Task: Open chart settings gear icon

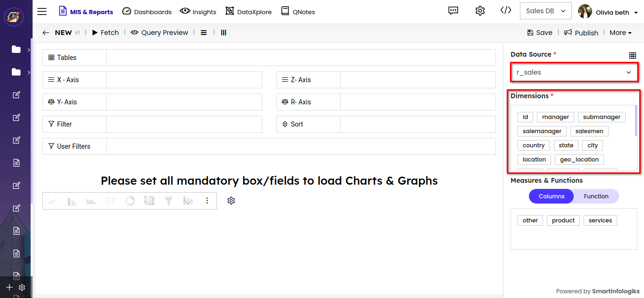Action: tap(231, 201)
